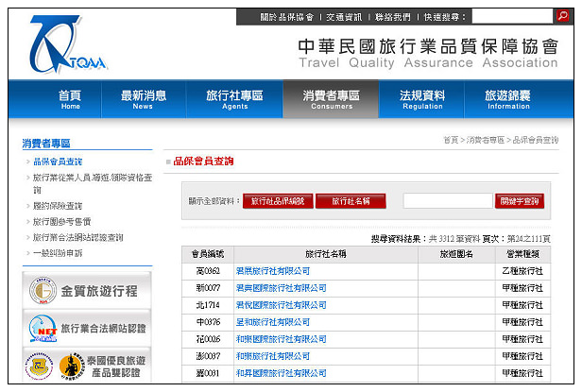Select 一般糾紛申訴 in sidebar
This screenshot has height=392, width=582.
pyautogui.click(x=58, y=253)
